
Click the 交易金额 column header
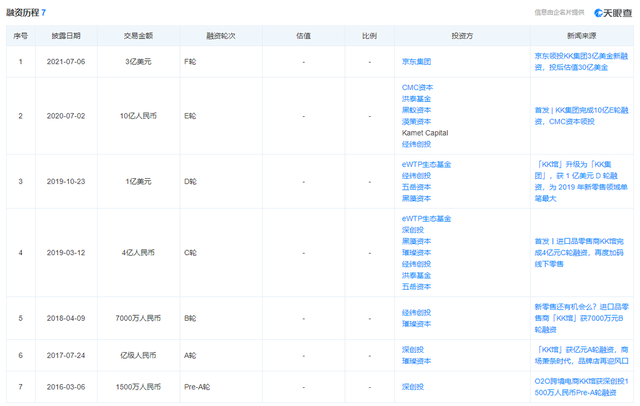[x=138, y=36]
